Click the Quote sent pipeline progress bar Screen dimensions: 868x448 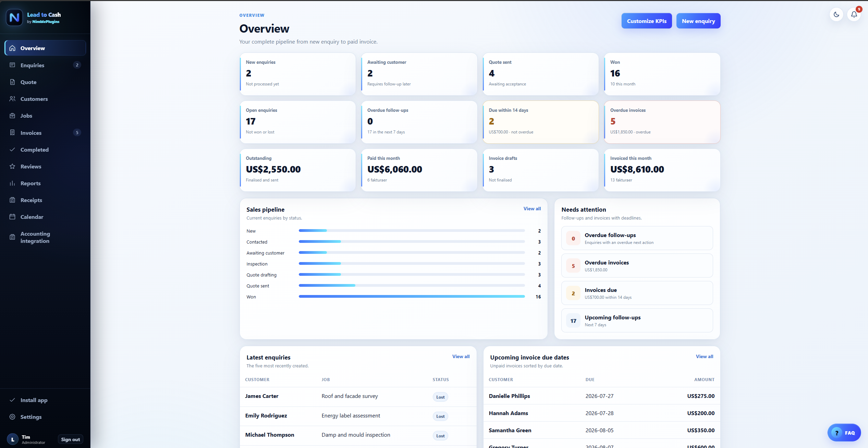click(x=412, y=285)
